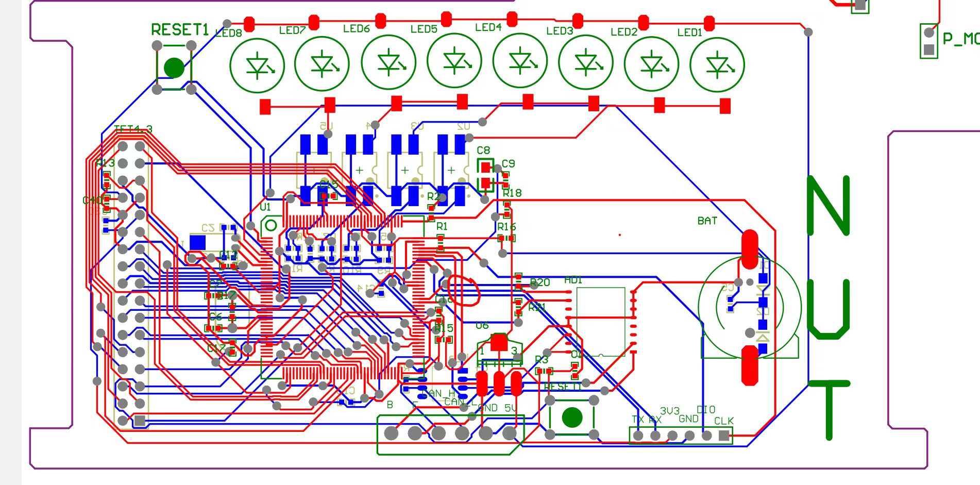Click the C8 capacitor label
The width and height of the screenshot is (980, 485).
coord(483,150)
